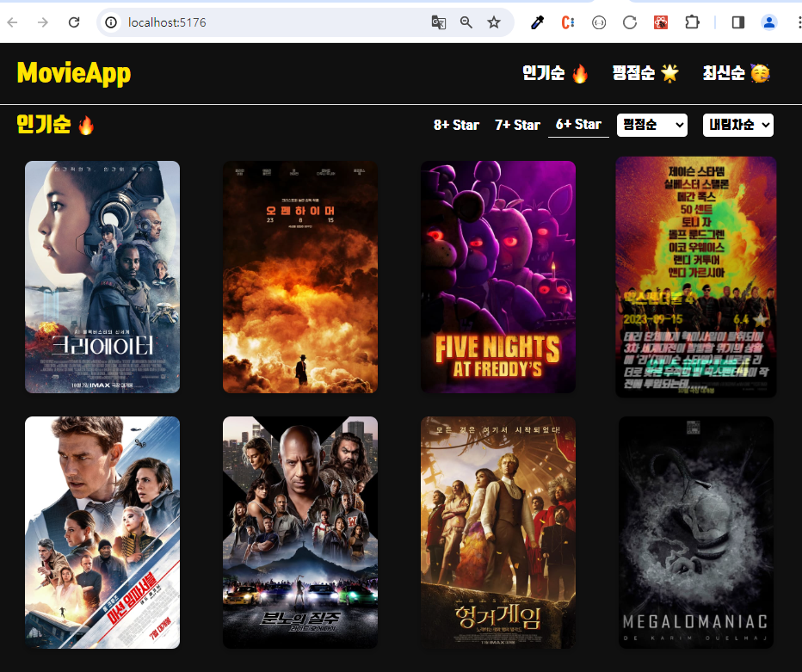Open the Megalomaniac movie poster
Image resolution: width=802 pixels, height=672 pixels.
click(696, 533)
